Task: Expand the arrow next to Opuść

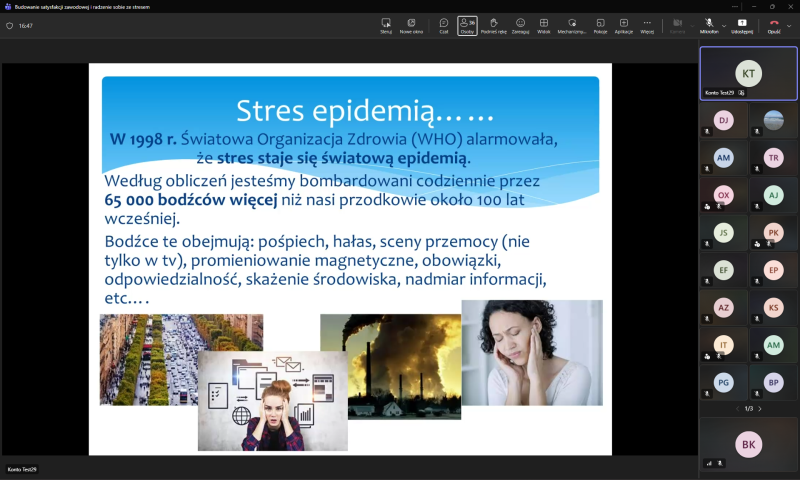Action: click(x=790, y=25)
